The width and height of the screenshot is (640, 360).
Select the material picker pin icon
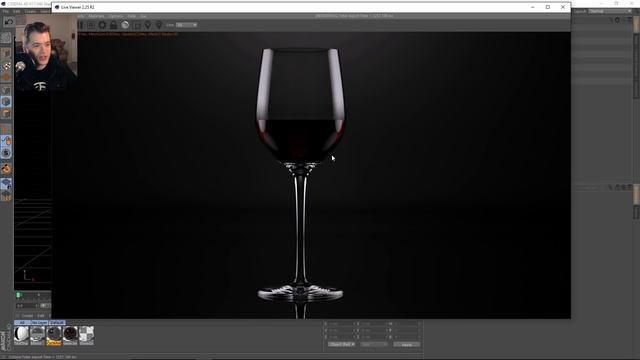pyautogui.click(x=159, y=25)
